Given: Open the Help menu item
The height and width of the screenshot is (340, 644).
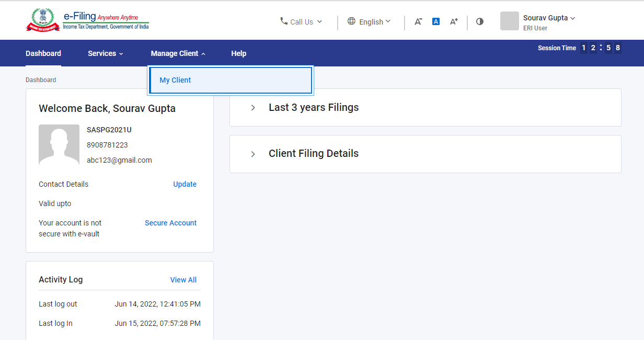Looking at the screenshot, I should pyautogui.click(x=238, y=53).
